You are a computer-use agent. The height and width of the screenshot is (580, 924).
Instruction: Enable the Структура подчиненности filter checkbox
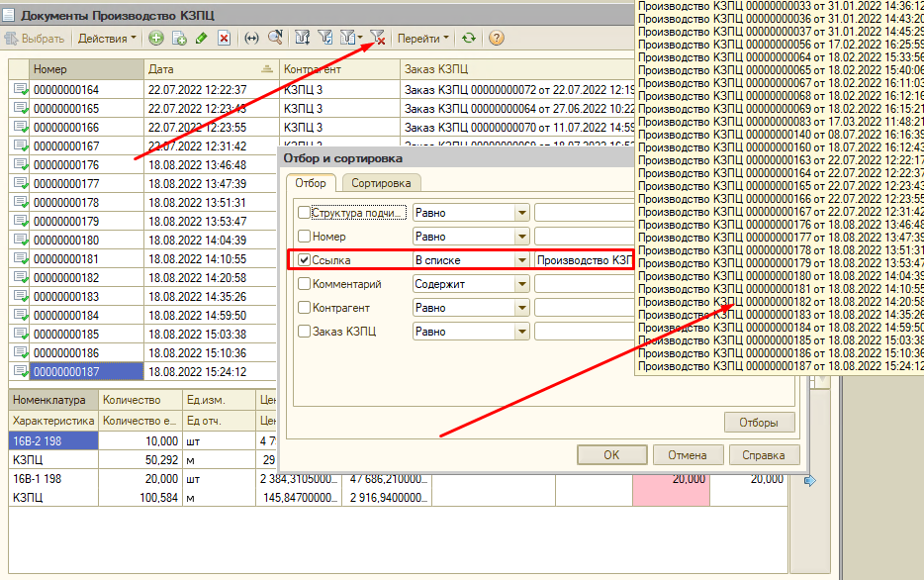click(304, 212)
